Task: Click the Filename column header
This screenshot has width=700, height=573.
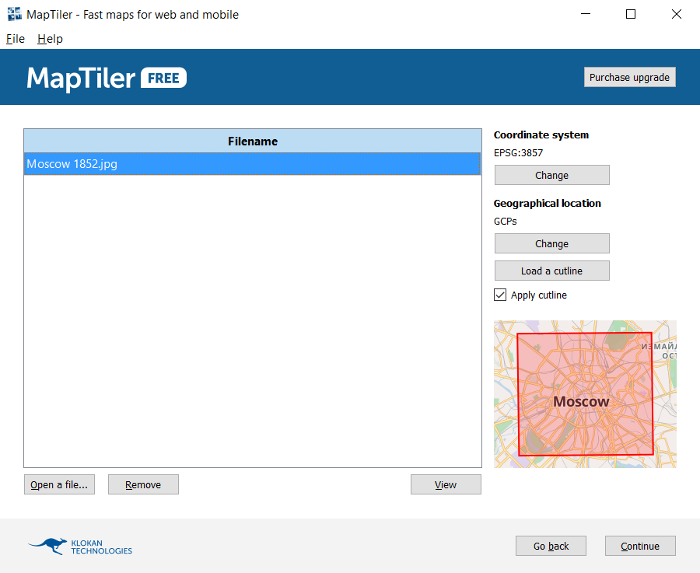Action: pyautogui.click(x=252, y=141)
